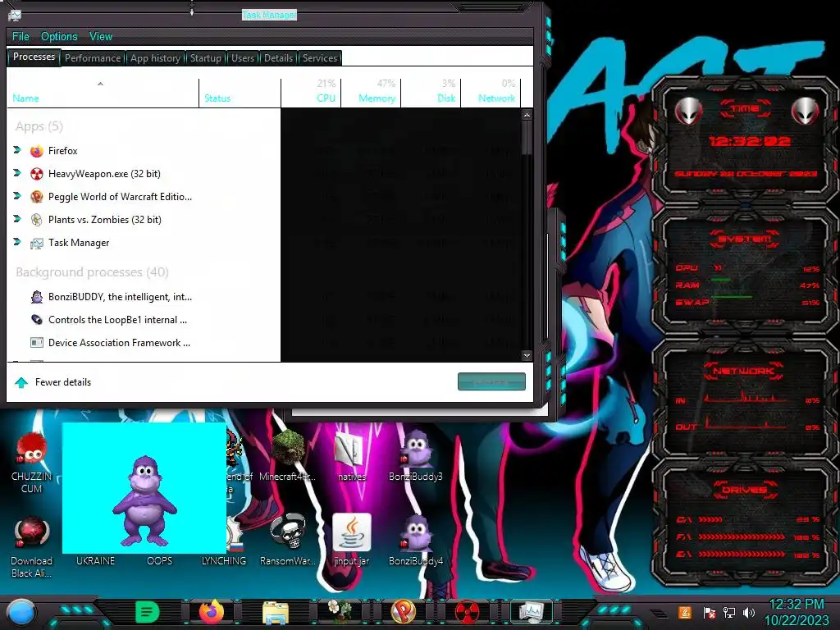Select the HeavyWeapon.exe (32 bit) row
840x630 pixels.
263,174
